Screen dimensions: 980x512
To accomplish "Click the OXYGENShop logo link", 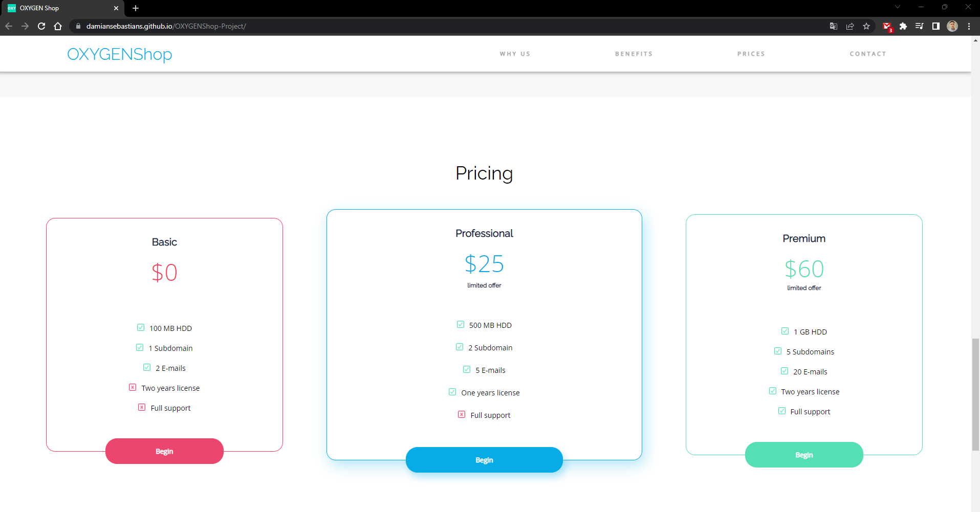I will tap(119, 54).
